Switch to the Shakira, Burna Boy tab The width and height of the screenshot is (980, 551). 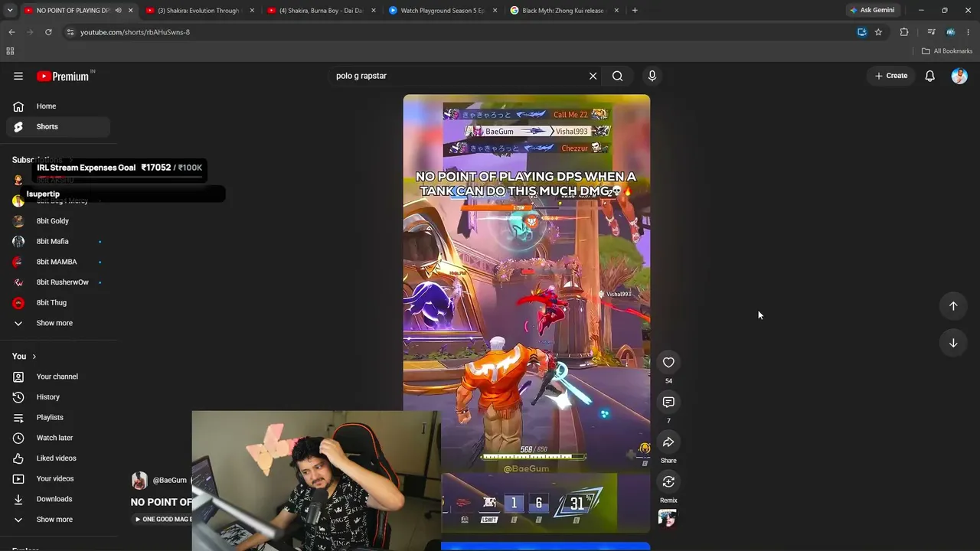click(320, 11)
